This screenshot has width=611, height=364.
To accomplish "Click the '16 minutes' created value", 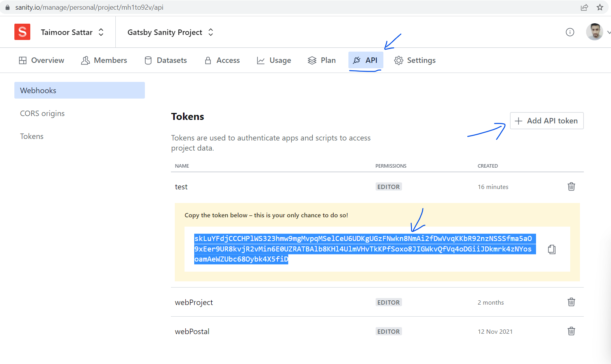I will pos(493,187).
